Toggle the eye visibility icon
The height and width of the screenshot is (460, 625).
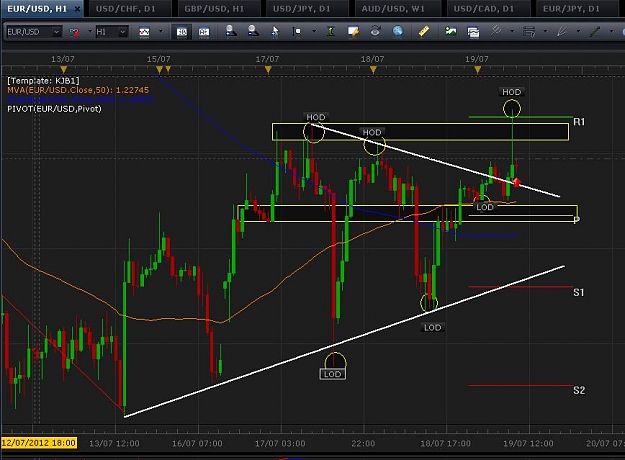coord(375,31)
